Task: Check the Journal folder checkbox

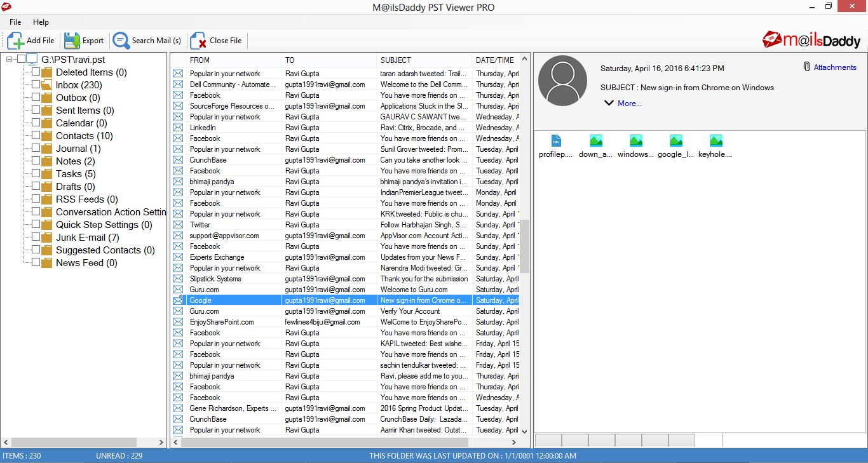Action: (x=36, y=149)
